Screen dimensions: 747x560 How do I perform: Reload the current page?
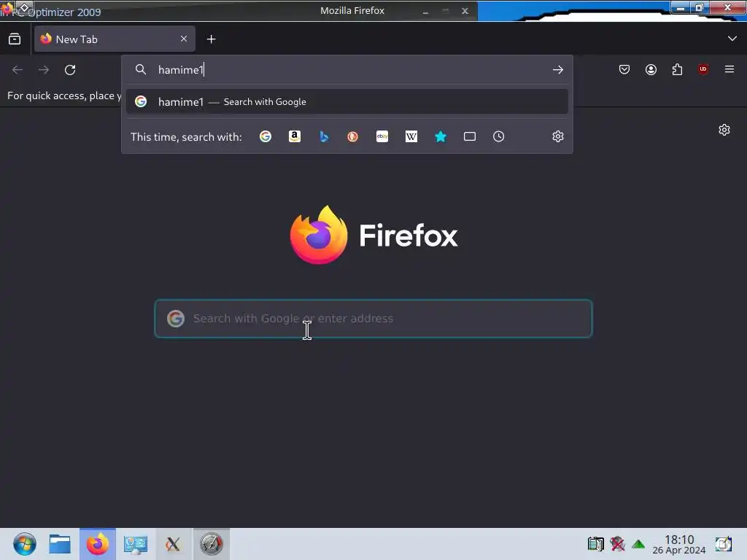coord(70,70)
